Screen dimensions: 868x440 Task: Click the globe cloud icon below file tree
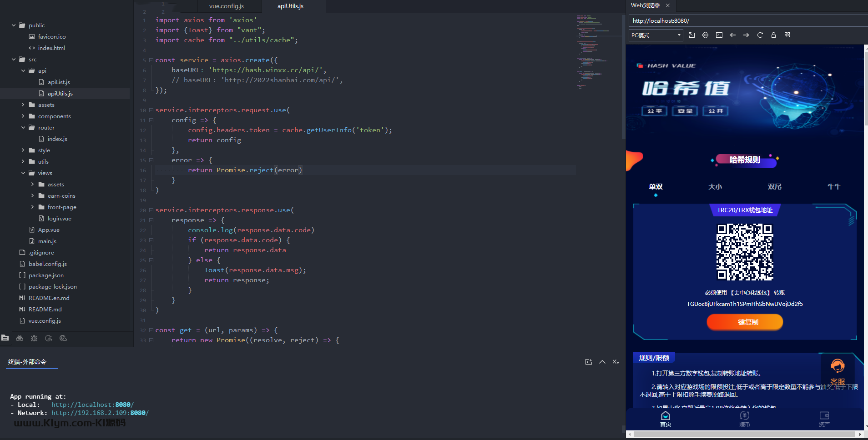(x=63, y=338)
